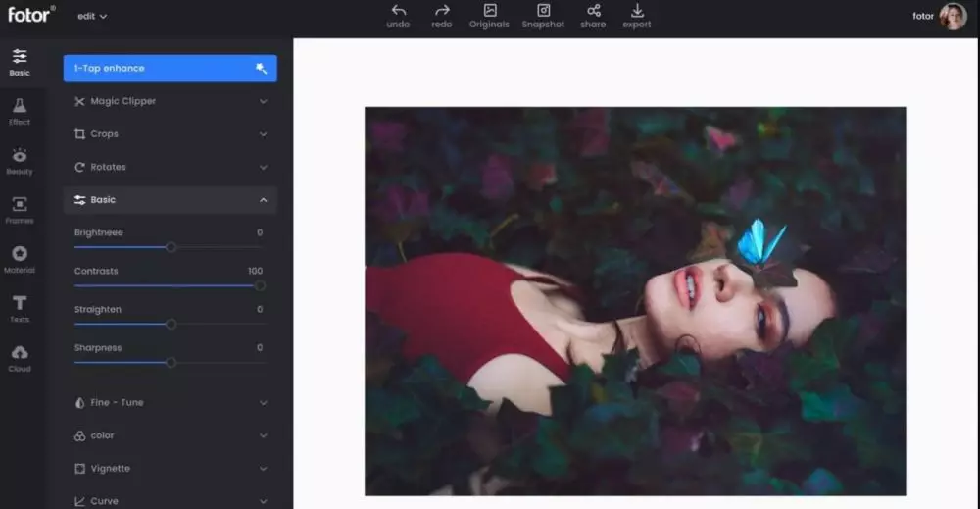Click the Contrasts value 100
Image resolution: width=980 pixels, height=509 pixels.
pos(255,271)
